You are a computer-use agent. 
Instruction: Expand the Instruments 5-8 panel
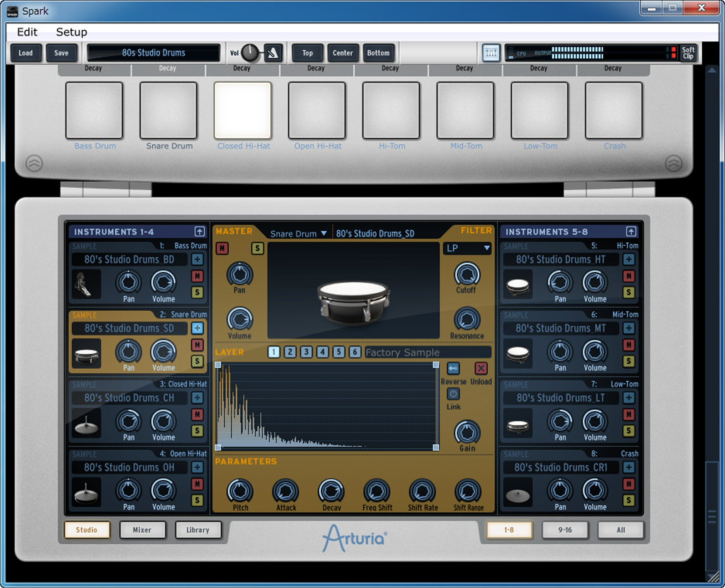[x=631, y=231]
